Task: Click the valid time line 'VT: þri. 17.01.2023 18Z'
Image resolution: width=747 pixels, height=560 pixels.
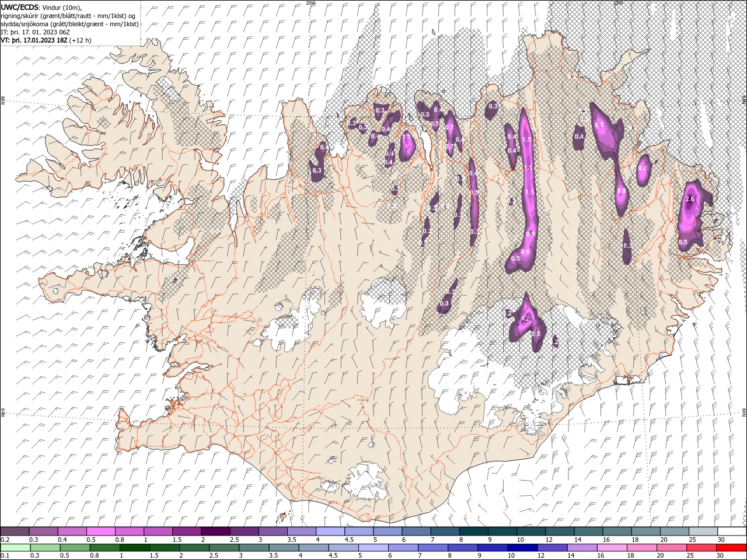Action: [x=33, y=40]
